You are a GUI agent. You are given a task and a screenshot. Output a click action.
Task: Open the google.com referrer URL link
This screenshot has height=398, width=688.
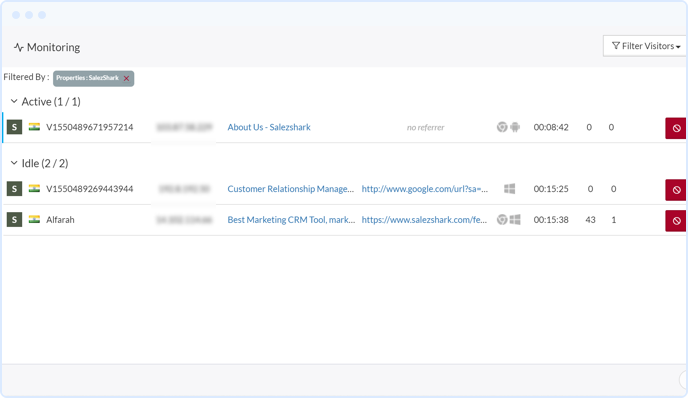tap(425, 189)
